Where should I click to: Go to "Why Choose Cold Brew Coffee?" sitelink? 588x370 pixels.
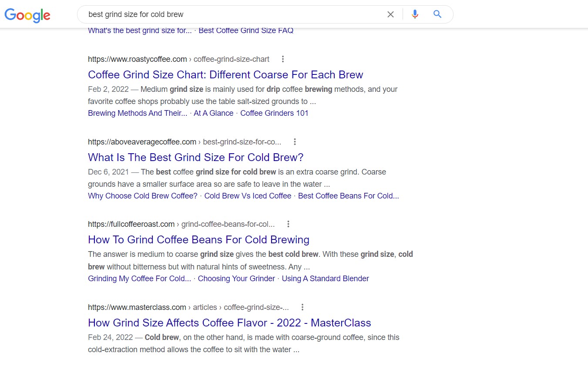pos(143,196)
